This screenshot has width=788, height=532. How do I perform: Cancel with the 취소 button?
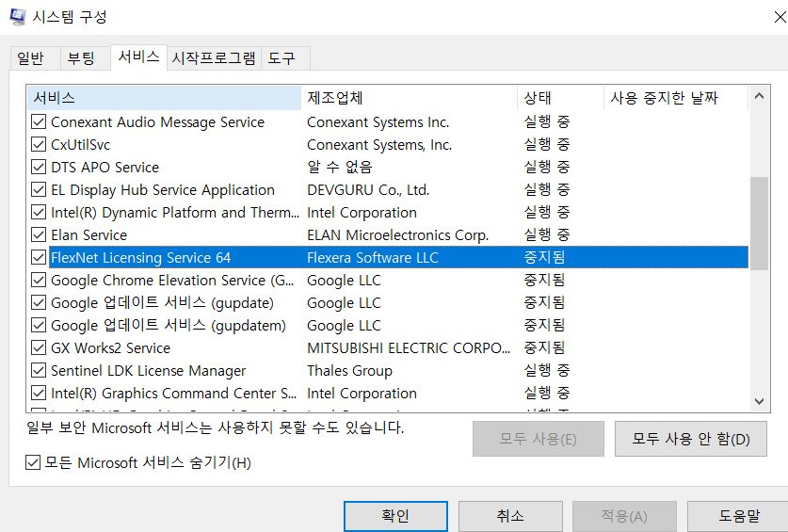click(510, 516)
